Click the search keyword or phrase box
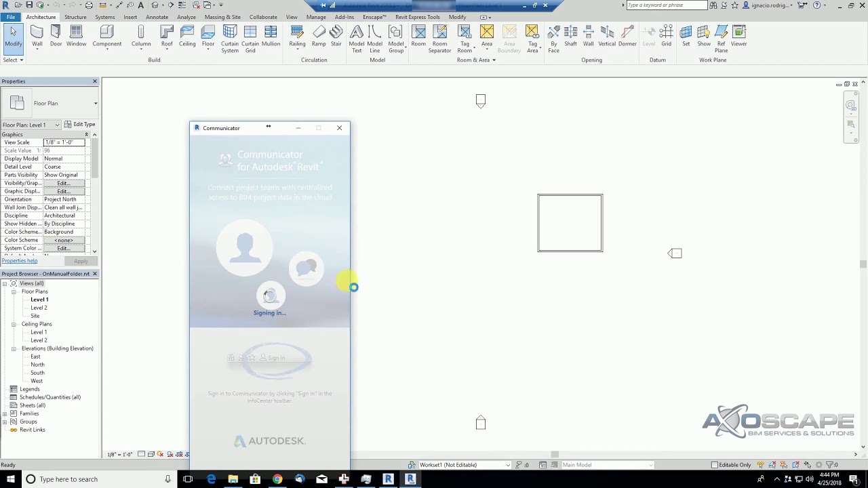This screenshot has height=488, width=868. coord(667,5)
